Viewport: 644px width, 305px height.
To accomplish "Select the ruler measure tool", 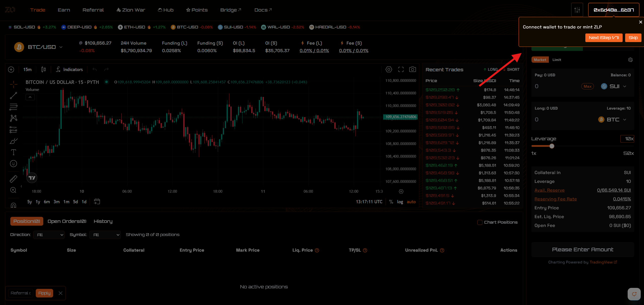I will tap(13, 179).
